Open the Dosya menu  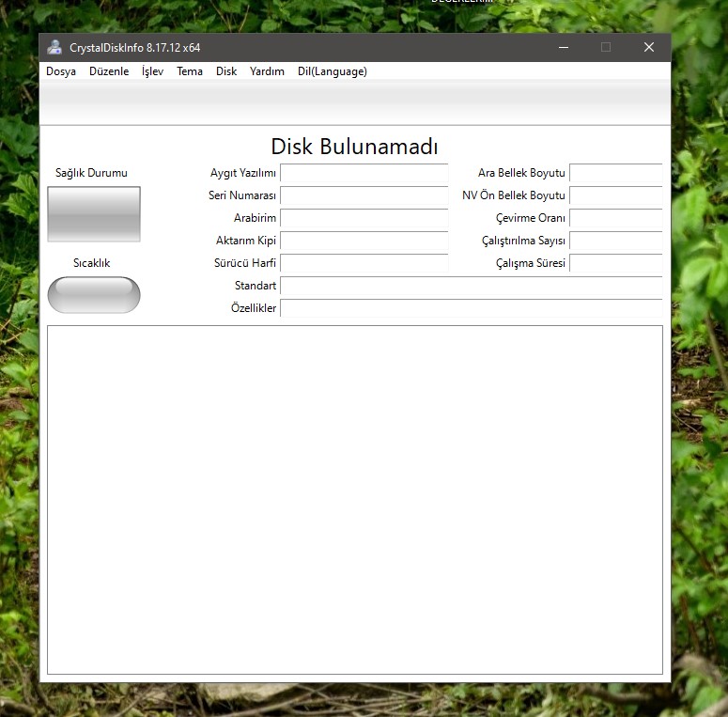point(61,71)
